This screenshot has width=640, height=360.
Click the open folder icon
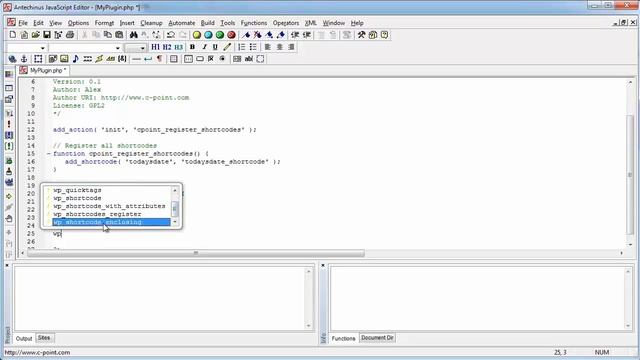point(36,35)
